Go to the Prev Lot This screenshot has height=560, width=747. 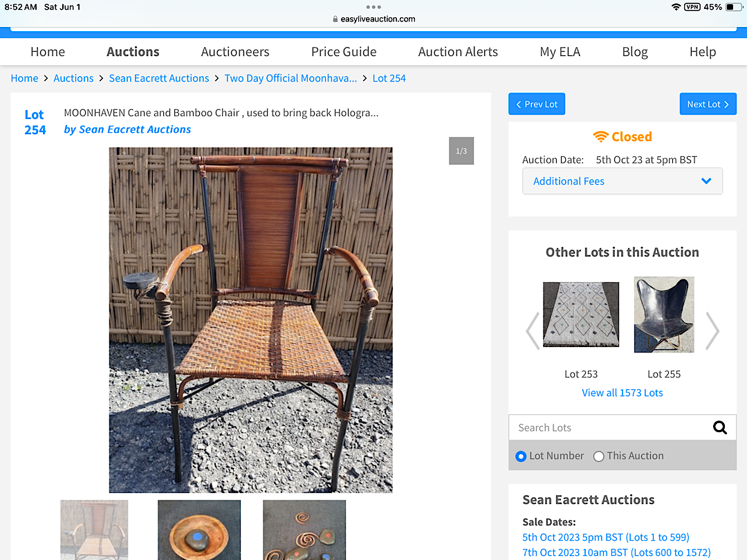[x=537, y=104]
